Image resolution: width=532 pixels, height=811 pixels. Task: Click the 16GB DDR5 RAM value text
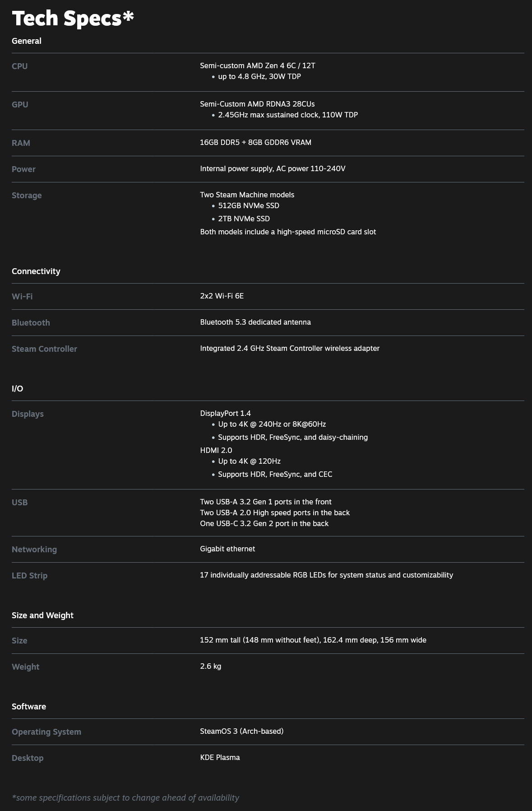click(x=255, y=143)
